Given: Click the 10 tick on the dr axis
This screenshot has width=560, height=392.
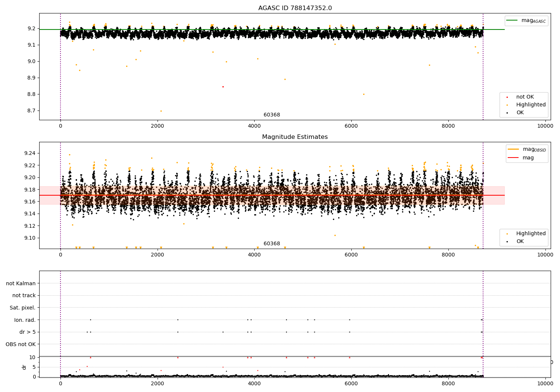Looking at the screenshot, I should coord(32,358).
